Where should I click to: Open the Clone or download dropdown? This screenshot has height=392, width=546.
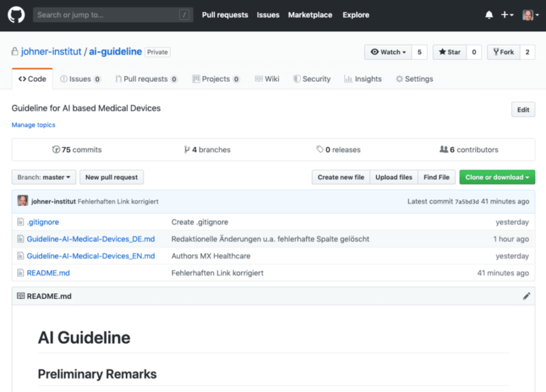(497, 177)
